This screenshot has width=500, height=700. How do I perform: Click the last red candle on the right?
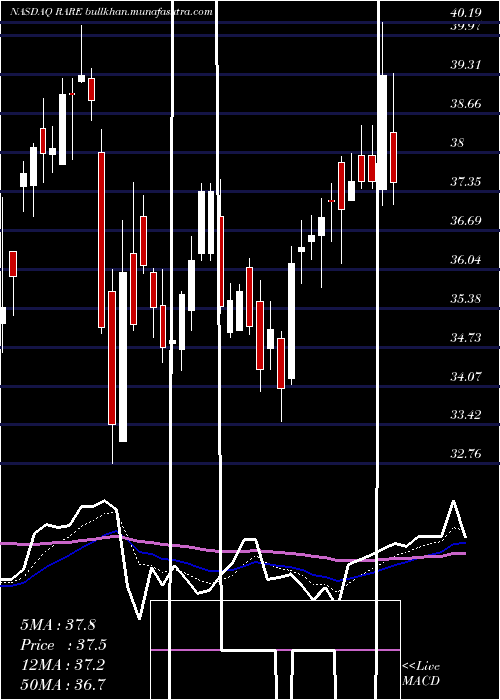point(393,157)
